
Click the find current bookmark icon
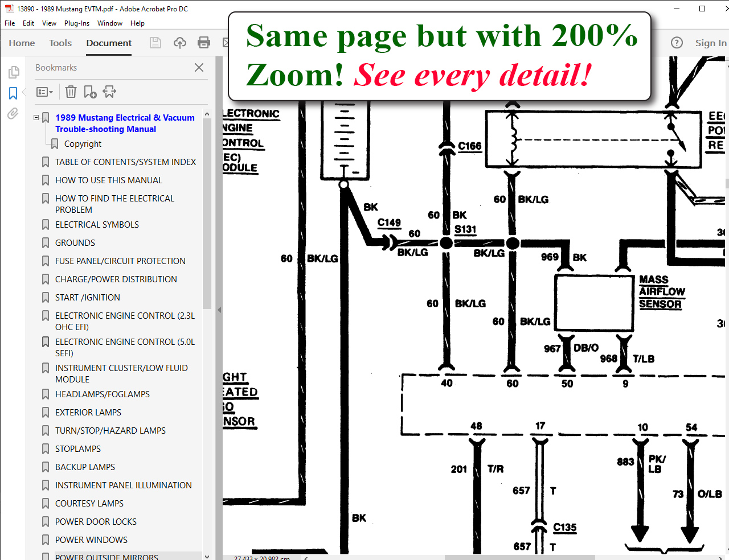(x=109, y=92)
